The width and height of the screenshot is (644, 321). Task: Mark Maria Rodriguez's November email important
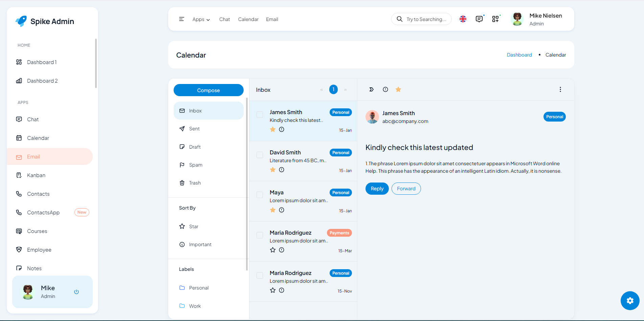point(282,290)
